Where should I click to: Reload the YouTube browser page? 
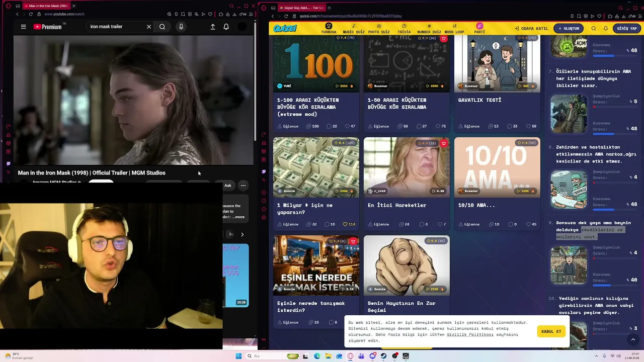(x=31, y=14)
